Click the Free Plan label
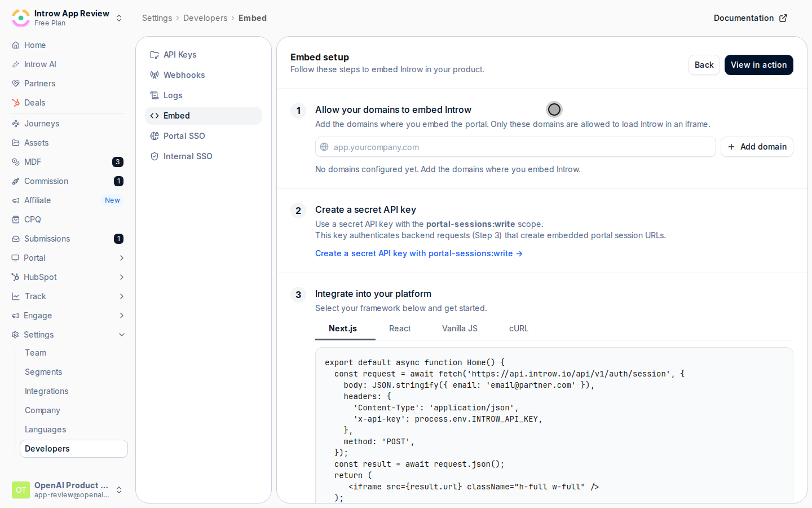 click(50, 23)
